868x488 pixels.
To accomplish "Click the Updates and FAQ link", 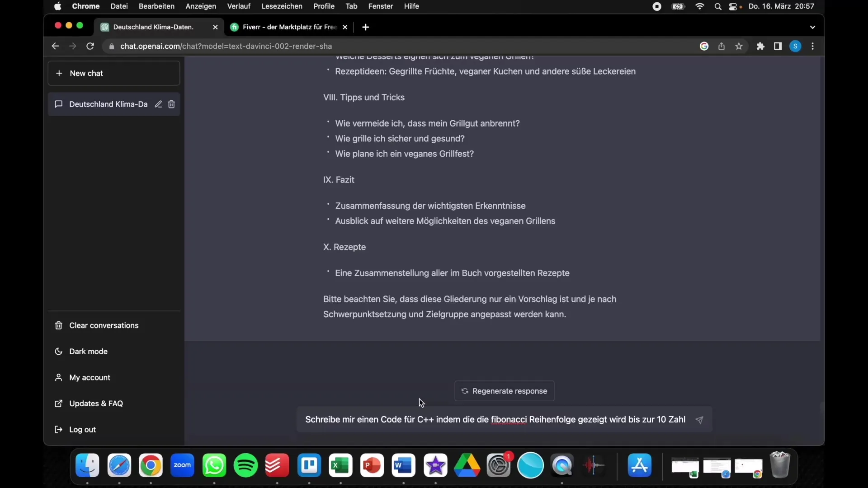I will click(x=96, y=404).
